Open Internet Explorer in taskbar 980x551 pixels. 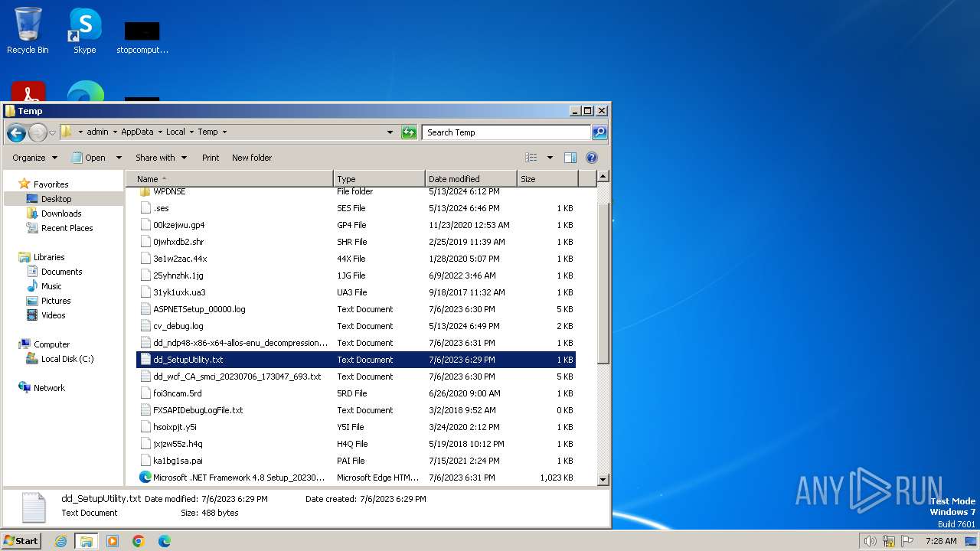tap(61, 541)
